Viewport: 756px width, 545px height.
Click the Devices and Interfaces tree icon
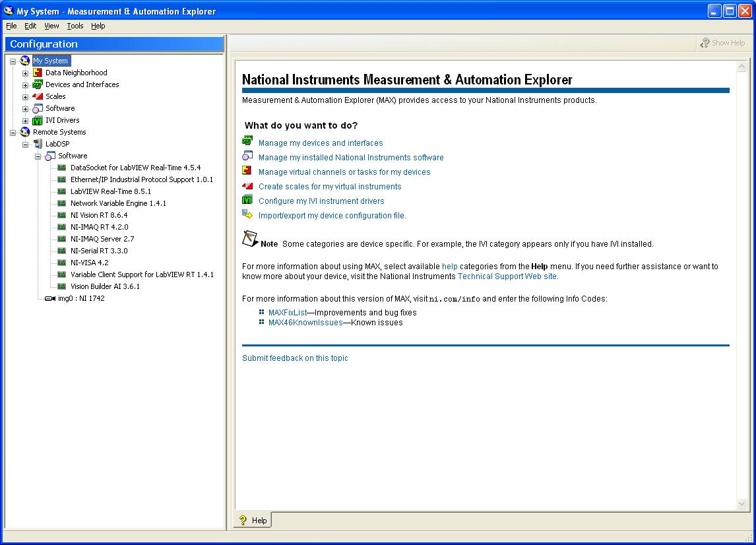[38, 84]
